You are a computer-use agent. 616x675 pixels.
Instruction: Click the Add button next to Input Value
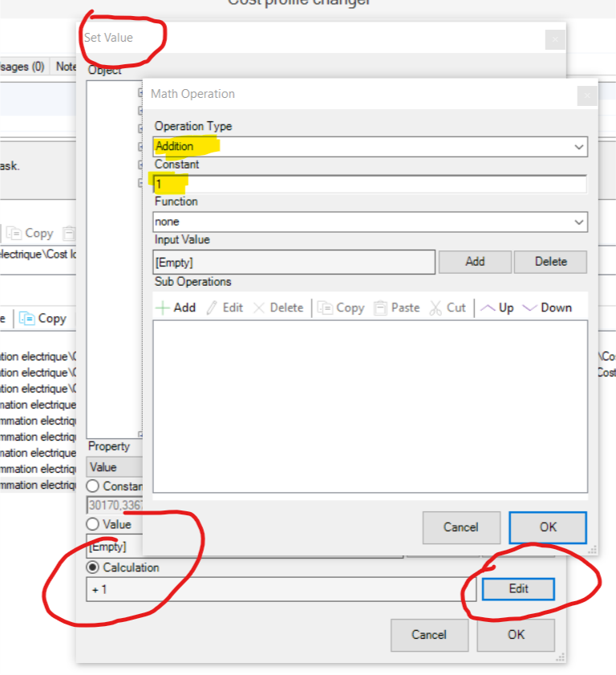coord(475,262)
